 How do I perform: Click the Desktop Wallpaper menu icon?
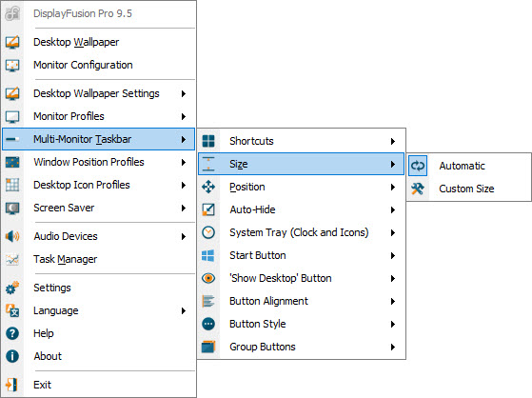click(12, 42)
